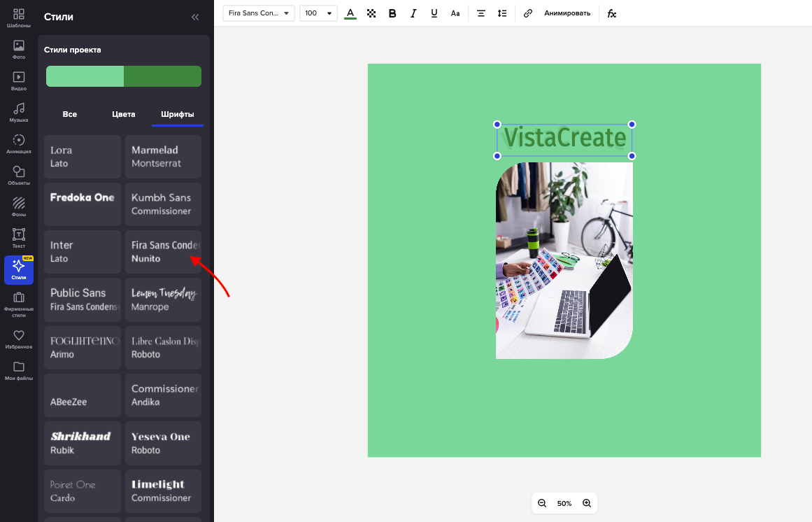Select the desk photo on canvas
812x522 pixels.
coord(564,260)
